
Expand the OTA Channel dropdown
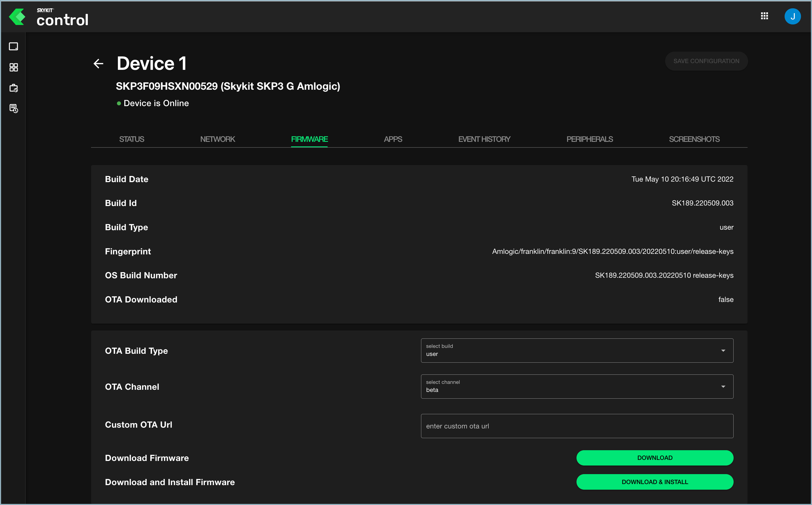577,387
